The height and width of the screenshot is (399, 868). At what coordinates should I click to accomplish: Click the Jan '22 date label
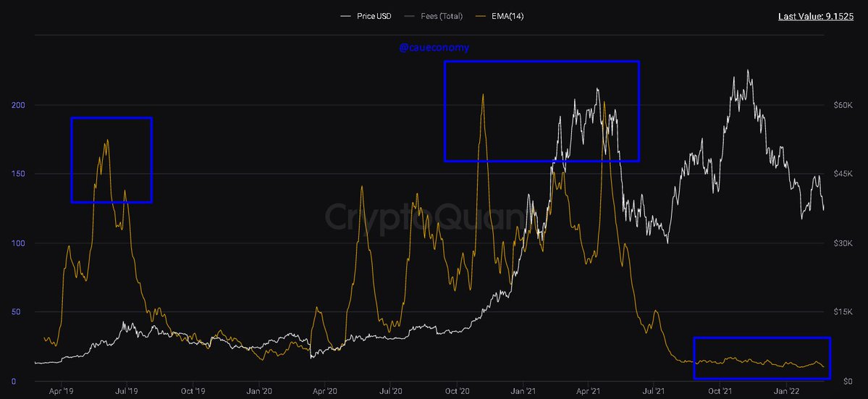point(786,391)
